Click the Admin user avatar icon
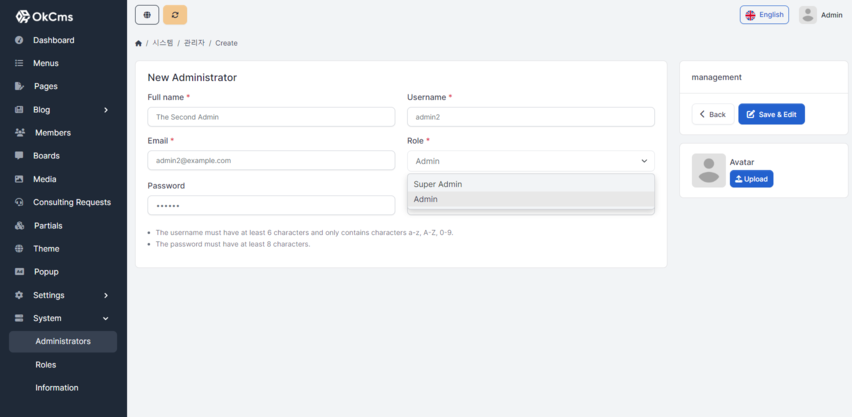Screen dimensions: 852x417 807,15
